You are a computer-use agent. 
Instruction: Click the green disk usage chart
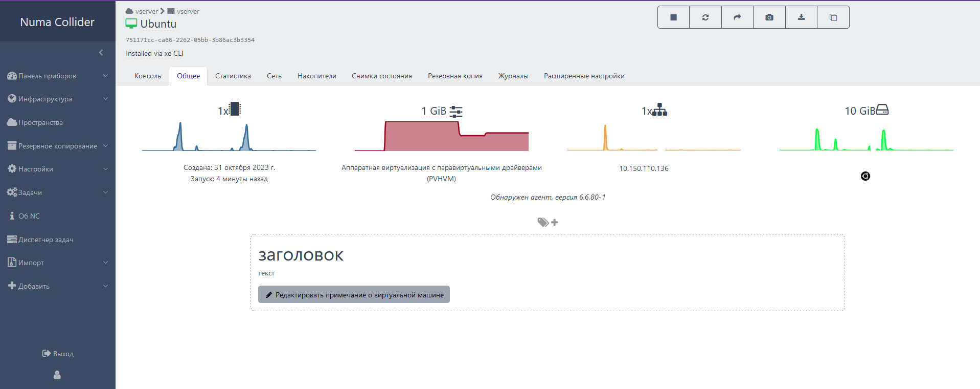tap(867, 139)
